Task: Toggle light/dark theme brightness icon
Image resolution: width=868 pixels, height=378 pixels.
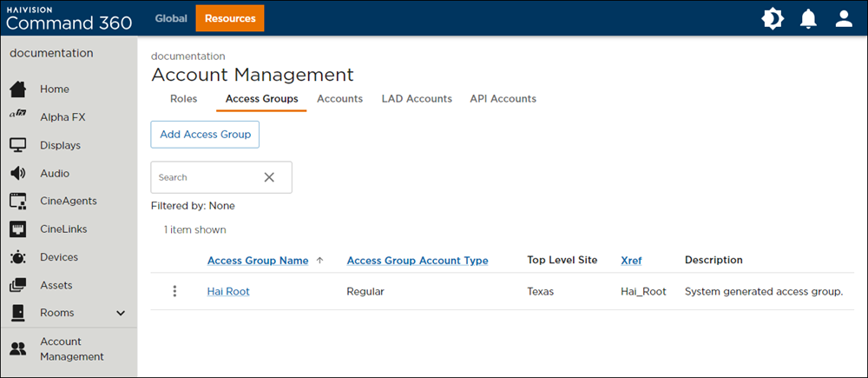Action: [772, 18]
